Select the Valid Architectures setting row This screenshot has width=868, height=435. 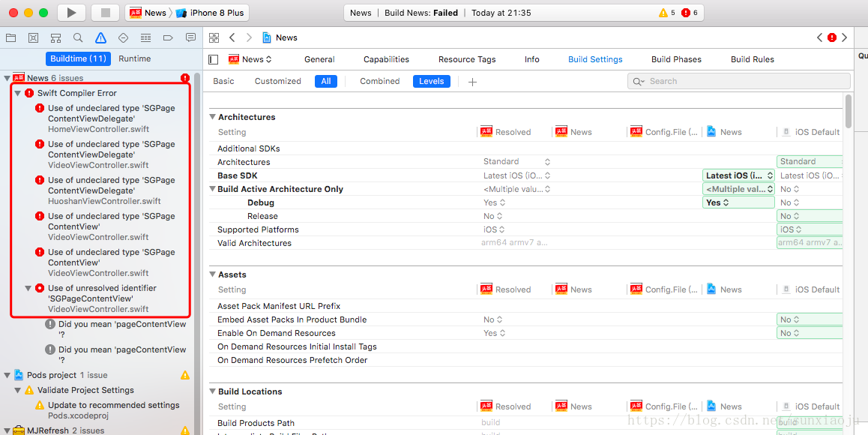pyautogui.click(x=526, y=243)
